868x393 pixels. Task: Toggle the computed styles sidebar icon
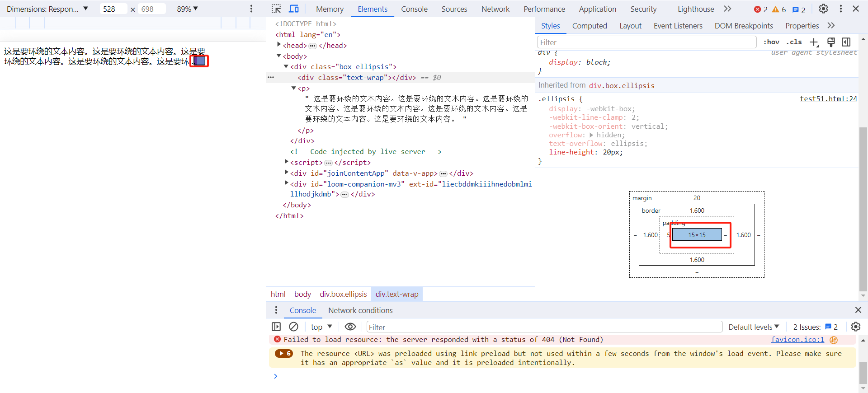(x=846, y=42)
